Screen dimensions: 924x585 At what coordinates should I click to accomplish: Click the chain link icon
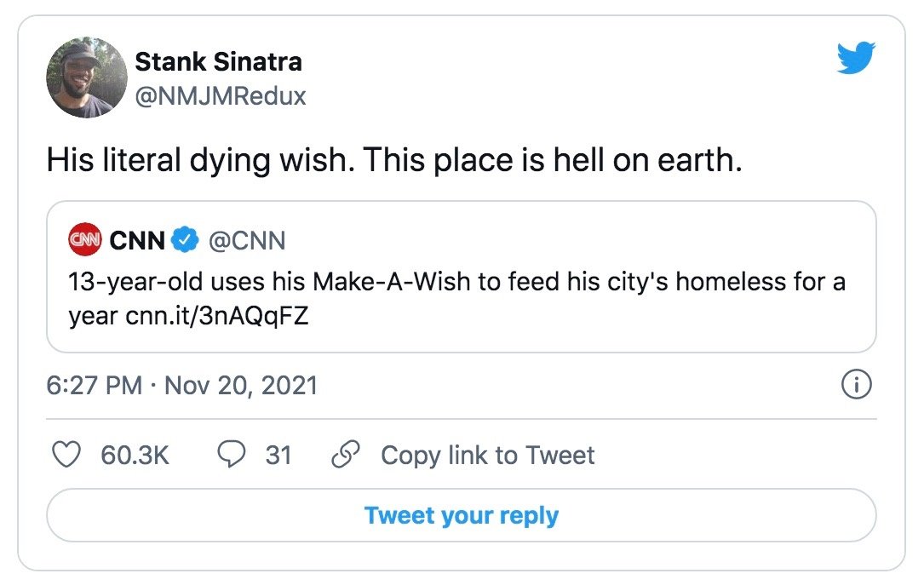346,456
